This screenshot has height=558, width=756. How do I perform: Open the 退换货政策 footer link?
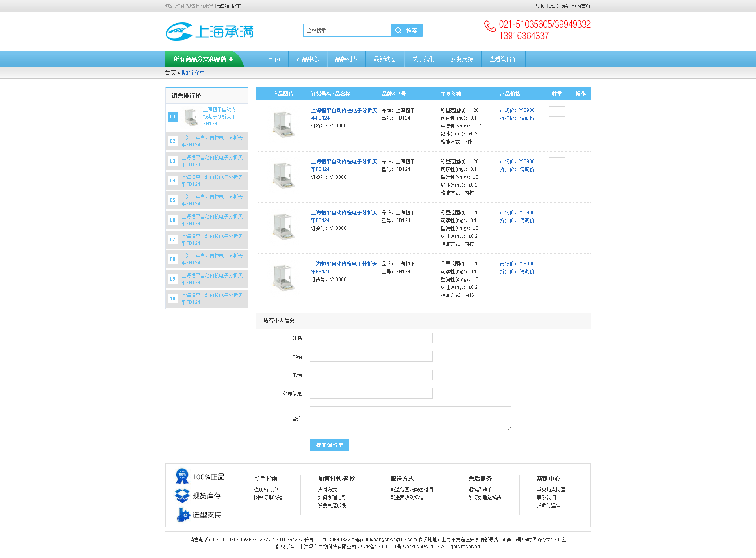coord(480,490)
